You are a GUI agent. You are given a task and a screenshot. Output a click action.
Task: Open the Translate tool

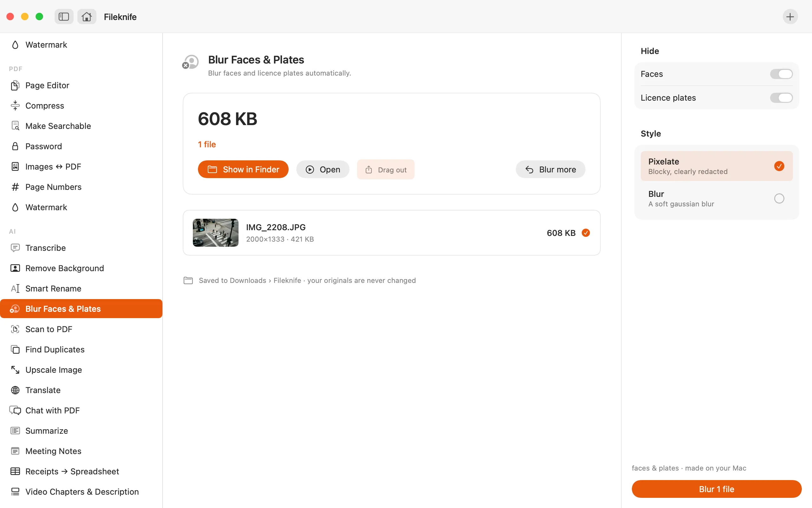pyautogui.click(x=81, y=390)
